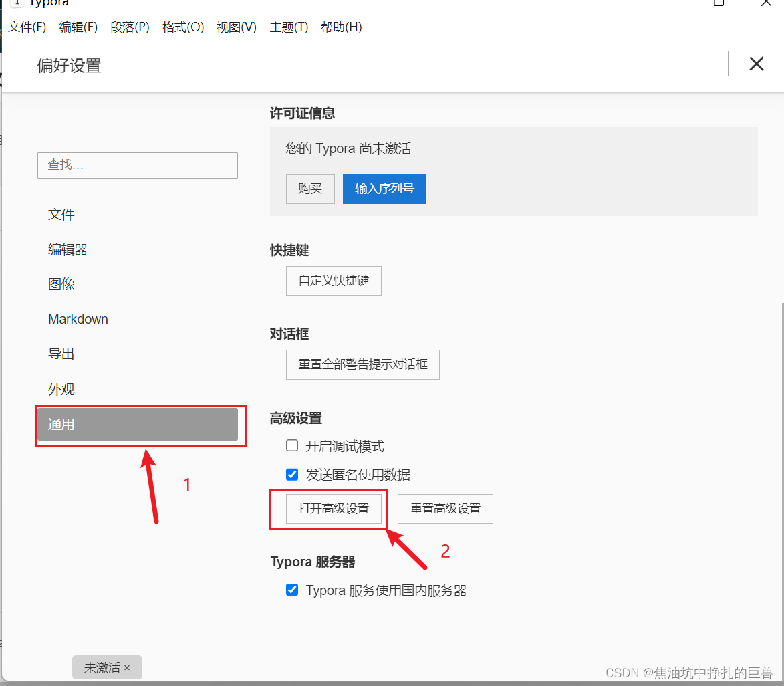
Task: Click inside the 查找 search field
Action: click(x=137, y=165)
